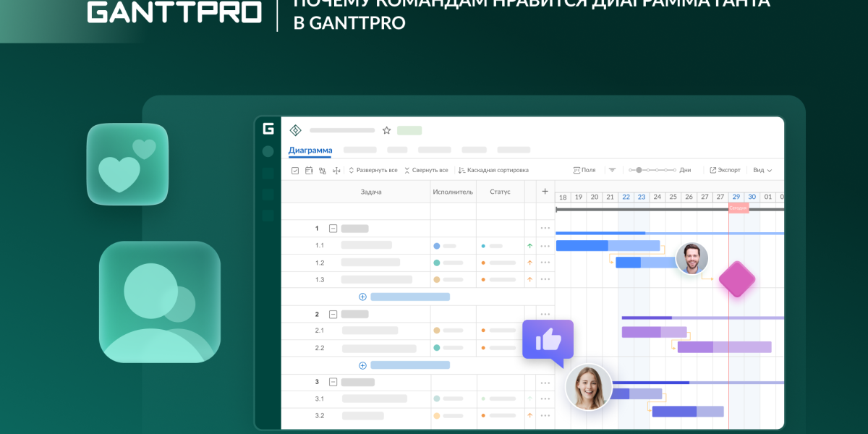The height and width of the screenshot is (434, 868).
Task: Open the Поля (Fields) settings
Action: [x=584, y=169]
